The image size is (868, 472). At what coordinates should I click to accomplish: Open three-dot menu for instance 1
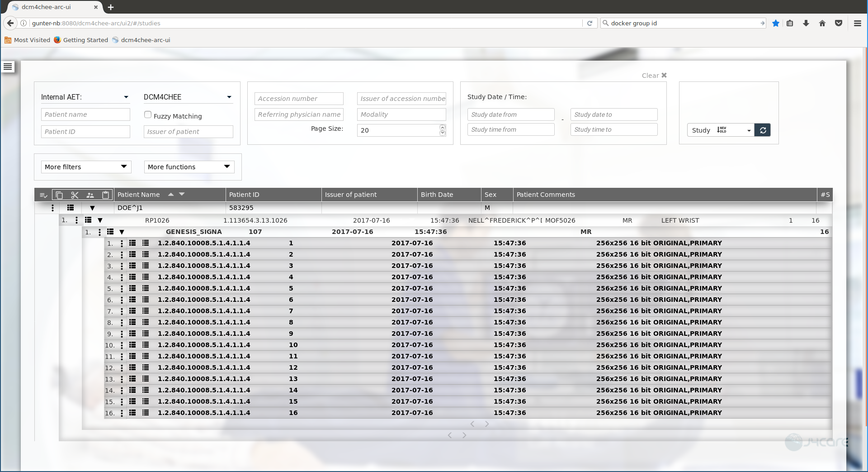122,243
